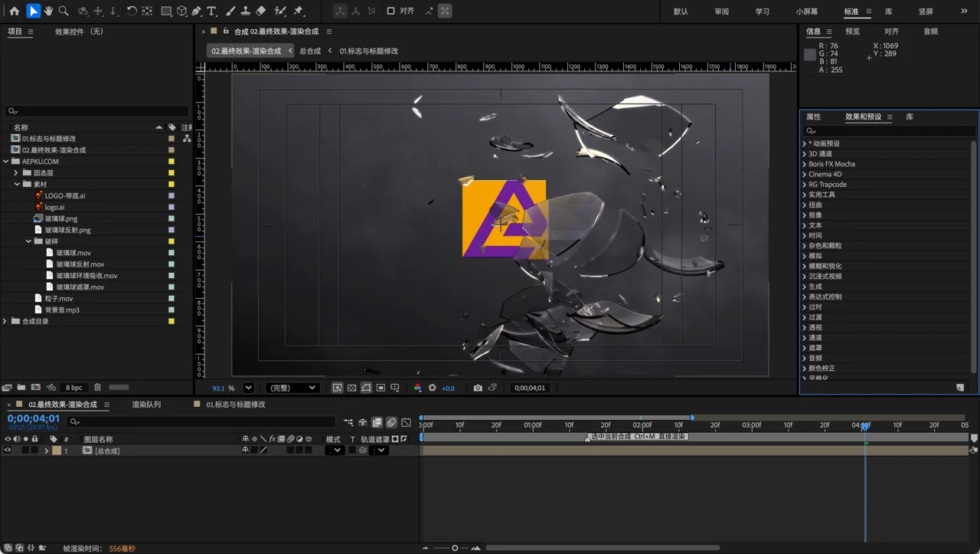
Task: Expand the Boris FX Mocha effects category
Action: tap(805, 164)
